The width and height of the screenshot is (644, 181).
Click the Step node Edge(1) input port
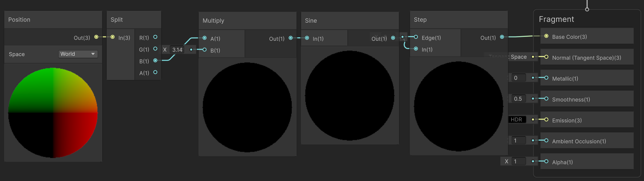tap(416, 37)
